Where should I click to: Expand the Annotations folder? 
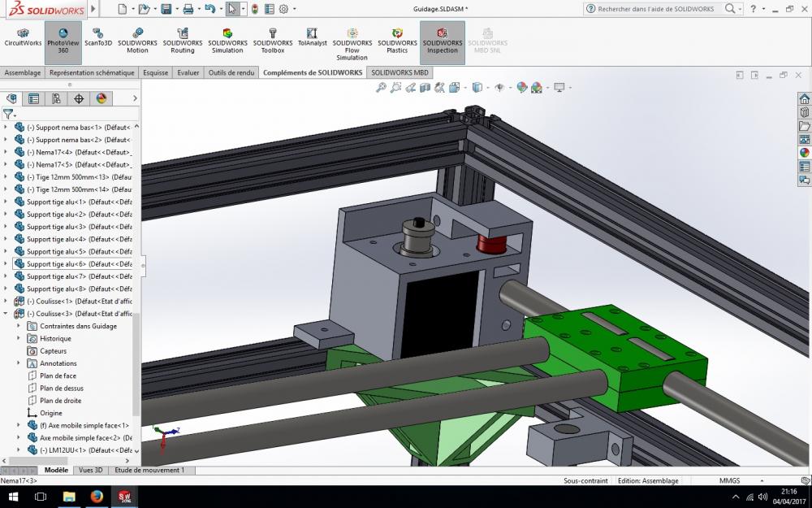(x=19, y=363)
